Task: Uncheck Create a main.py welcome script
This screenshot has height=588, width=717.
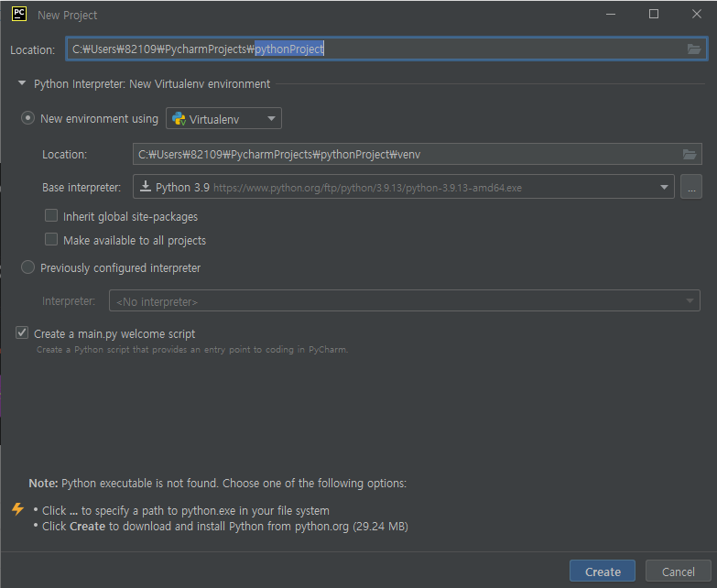Action: [22, 332]
